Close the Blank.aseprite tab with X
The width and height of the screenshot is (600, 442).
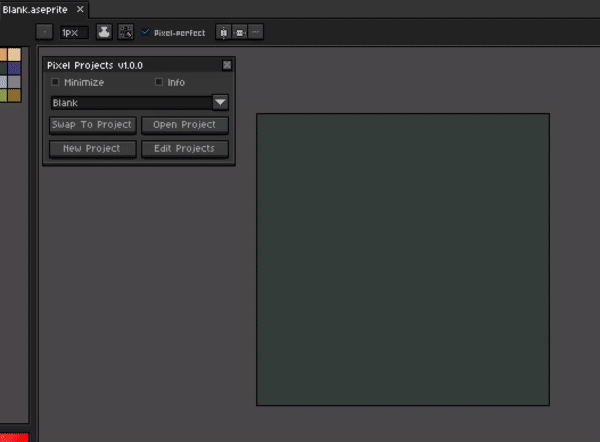[x=80, y=10]
